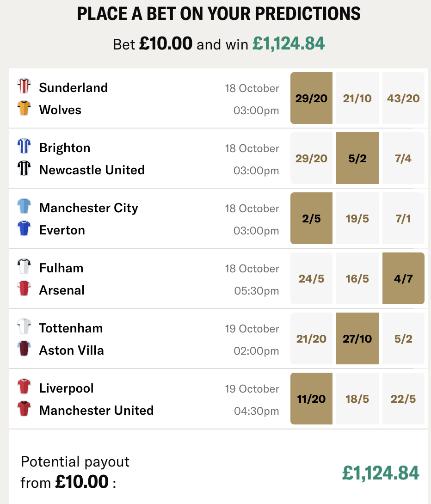Select Tottenham home win at 21/20
Image resolution: width=431 pixels, height=504 pixels.
(311, 338)
